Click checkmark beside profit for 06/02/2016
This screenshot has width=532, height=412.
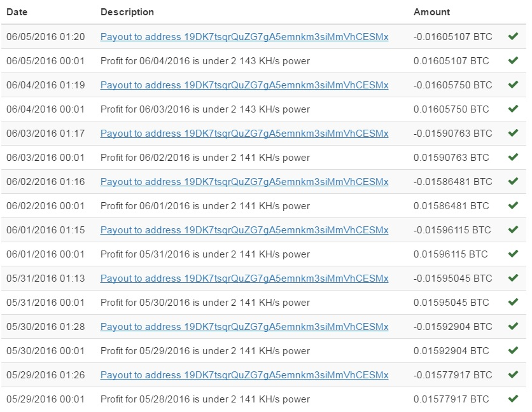point(513,157)
